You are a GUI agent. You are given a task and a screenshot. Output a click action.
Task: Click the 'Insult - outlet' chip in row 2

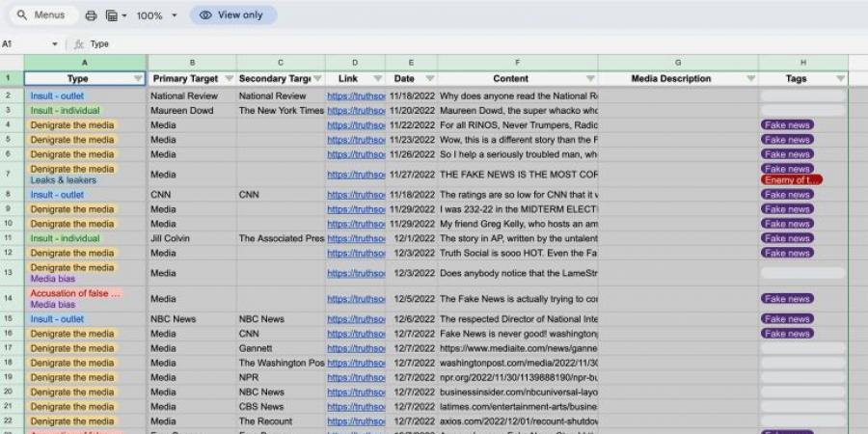point(57,95)
